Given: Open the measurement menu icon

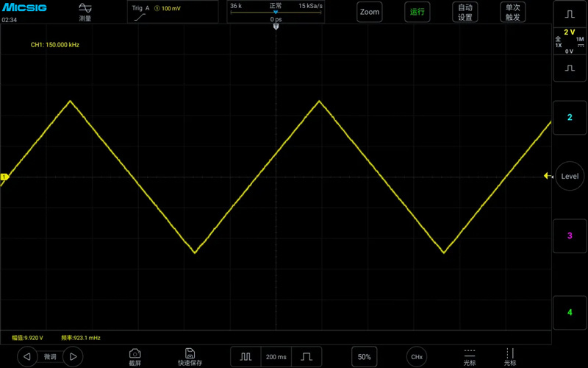Looking at the screenshot, I should (85, 12).
